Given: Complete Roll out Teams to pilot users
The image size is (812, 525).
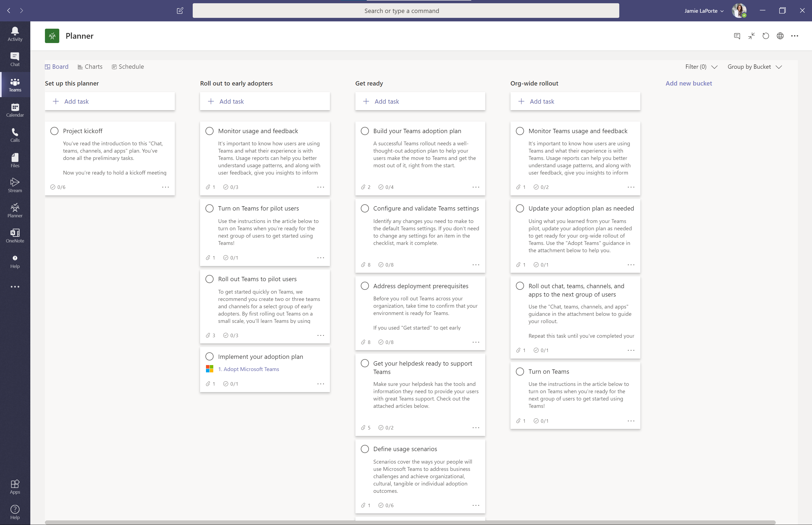Looking at the screenshot, I should (209, 279).
